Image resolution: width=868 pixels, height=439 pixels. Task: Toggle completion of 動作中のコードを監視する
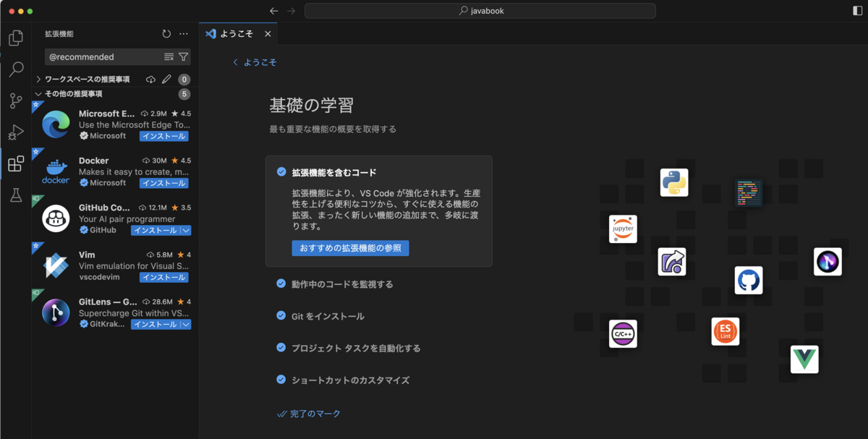(281, 285)
